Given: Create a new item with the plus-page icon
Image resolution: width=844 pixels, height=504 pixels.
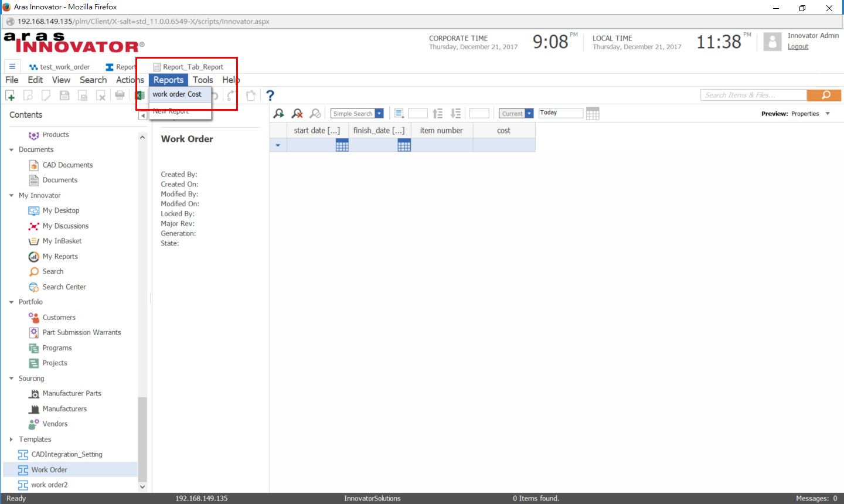Looking at the screenshot, I should [x=10, y=96].
